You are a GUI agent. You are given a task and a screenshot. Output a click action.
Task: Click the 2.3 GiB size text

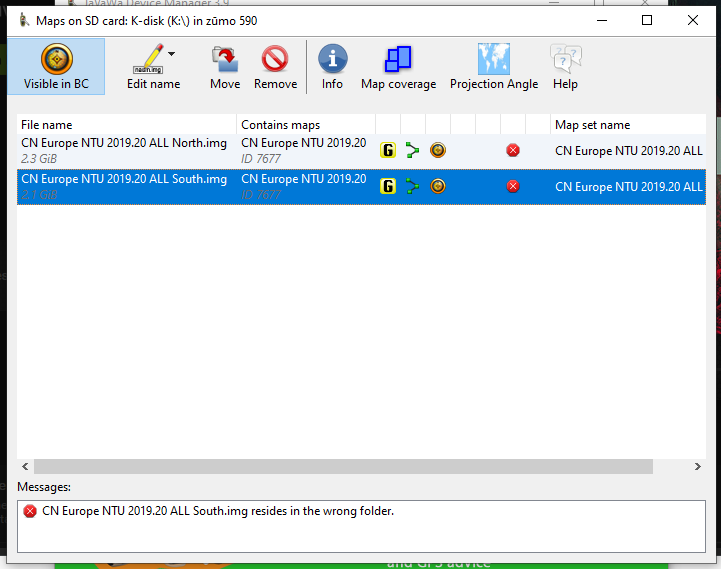(x=39, y=159)
